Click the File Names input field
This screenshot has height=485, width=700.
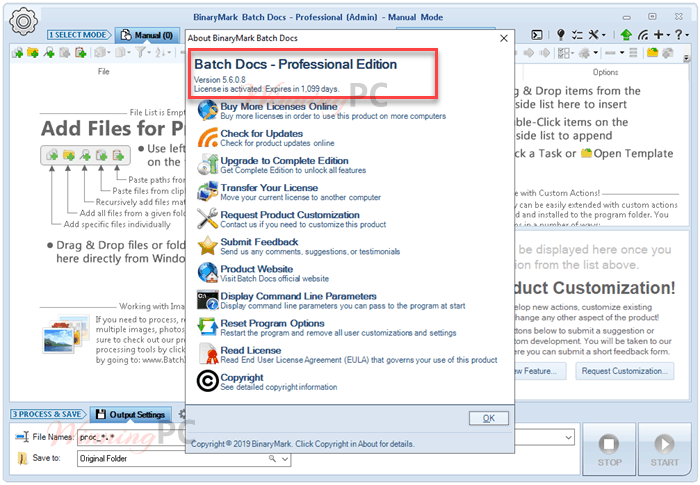(x=132, y=437)
